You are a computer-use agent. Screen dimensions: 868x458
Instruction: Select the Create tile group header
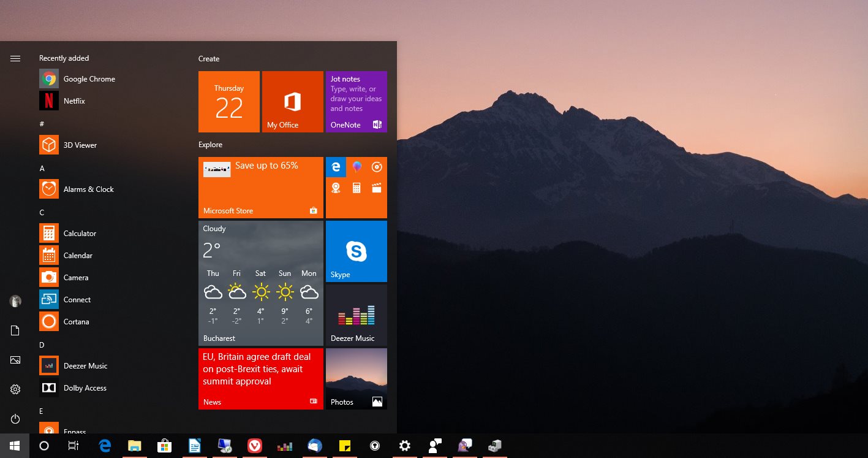pyautogui.click(x=209, y=59)
